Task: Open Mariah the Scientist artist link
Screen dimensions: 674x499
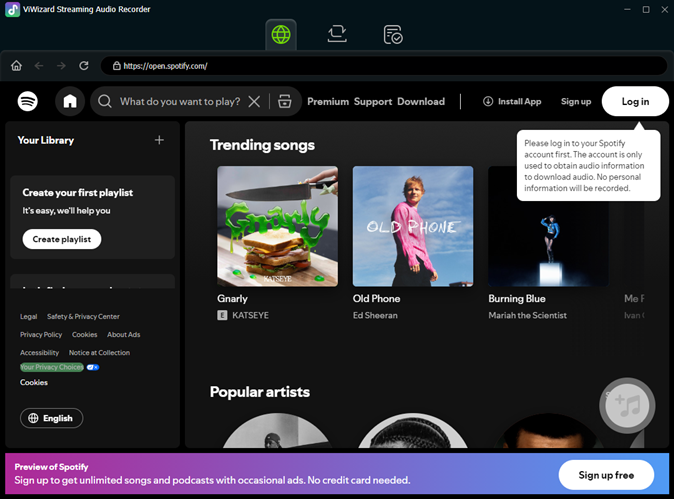Action: 527,315
